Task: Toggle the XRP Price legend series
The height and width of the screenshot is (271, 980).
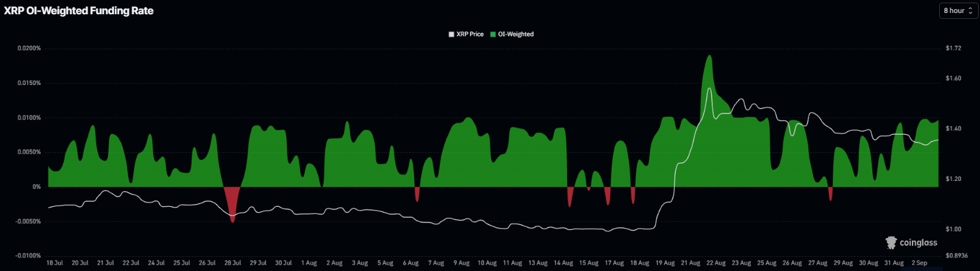Action: (x=466, y=34)
